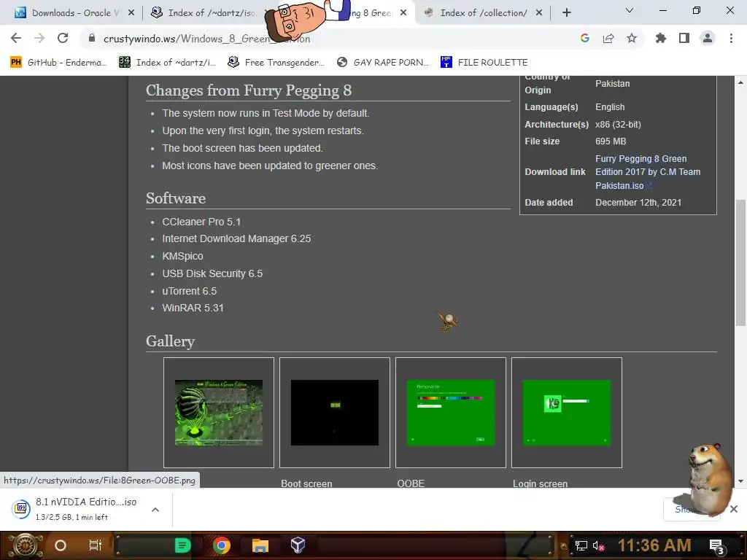Open GitHub - Enderma bookmark
Viewport: 747px width, 560px height.
(x=58, y=63)
